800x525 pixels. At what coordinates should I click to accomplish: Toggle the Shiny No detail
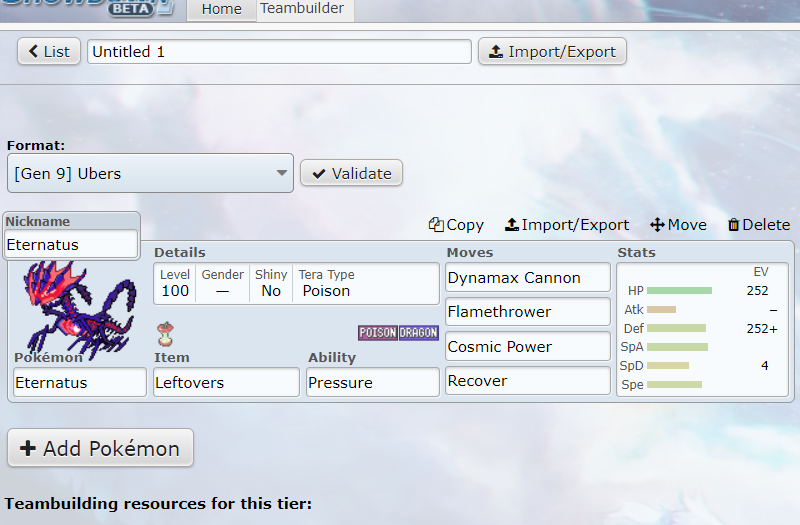271,284
